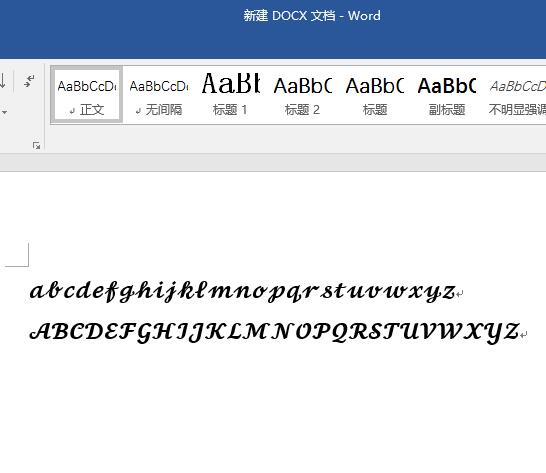Apply the 正文 style from the gallery

(x=87, y=95)
